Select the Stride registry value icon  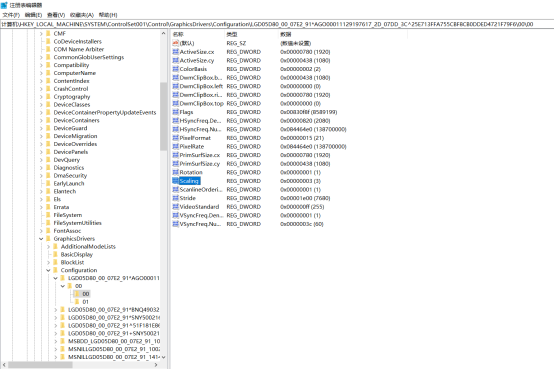(x=176, y=198)
